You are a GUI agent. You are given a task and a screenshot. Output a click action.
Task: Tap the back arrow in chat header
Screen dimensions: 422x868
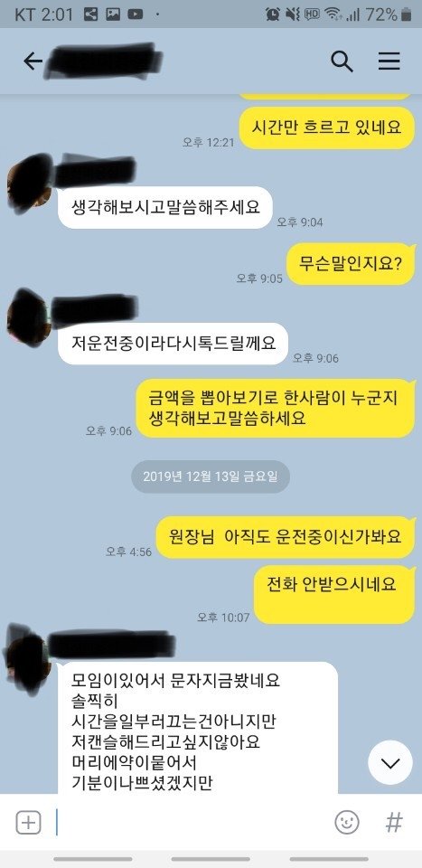point(33,61)
